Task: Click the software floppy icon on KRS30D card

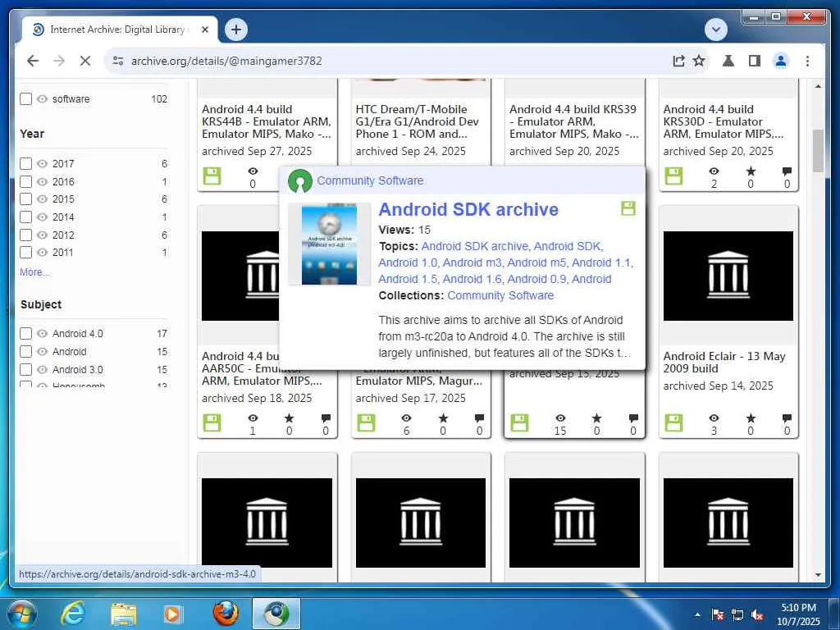Action: click(x=673, y=176)
